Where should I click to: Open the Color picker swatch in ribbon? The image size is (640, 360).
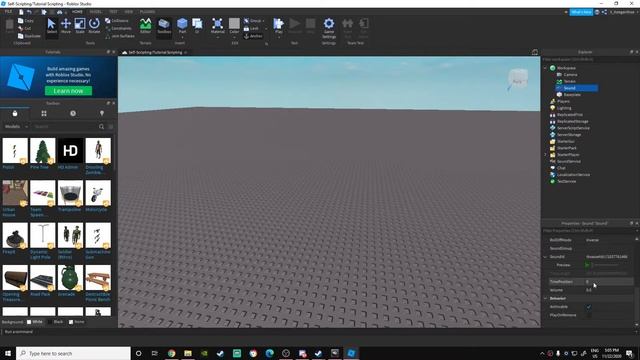(x=234, y=27)
